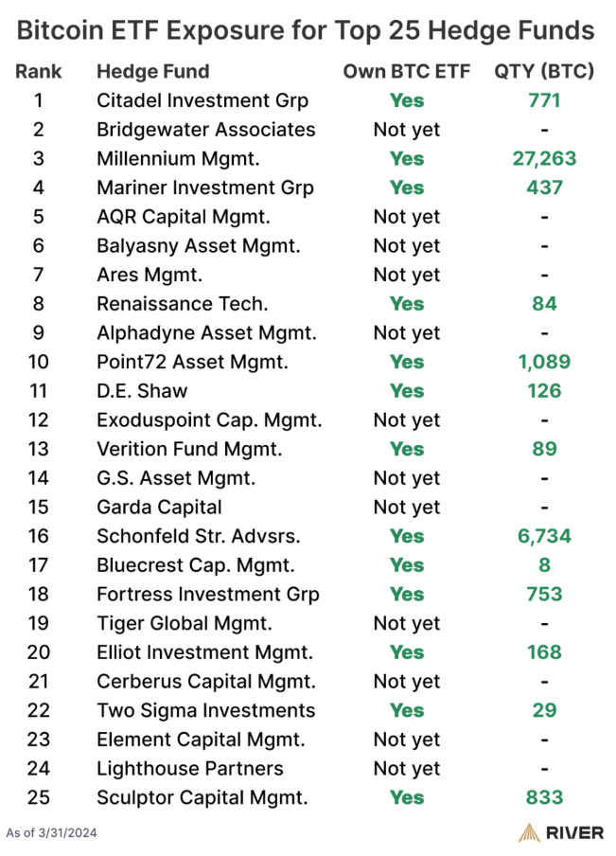Click Schonfeld Str. Advsrs. quantity 6,734
The image size is (616, 856).
pos(544,536)
